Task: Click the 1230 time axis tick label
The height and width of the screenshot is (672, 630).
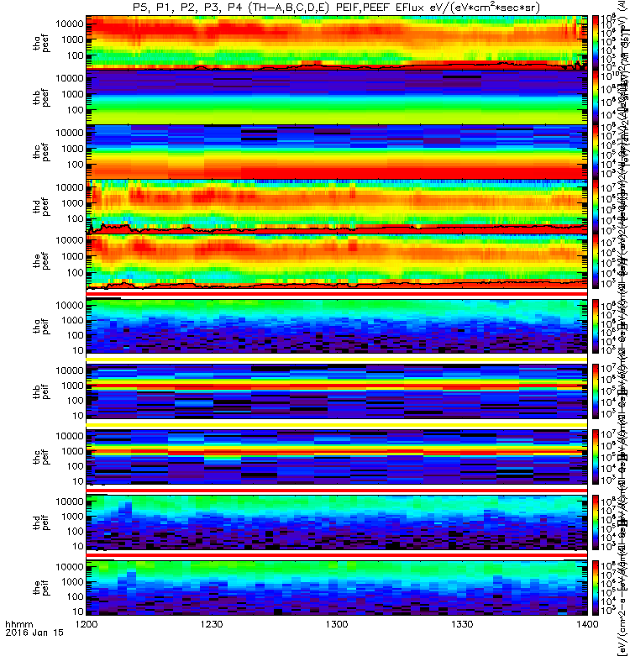Action: 212,624
